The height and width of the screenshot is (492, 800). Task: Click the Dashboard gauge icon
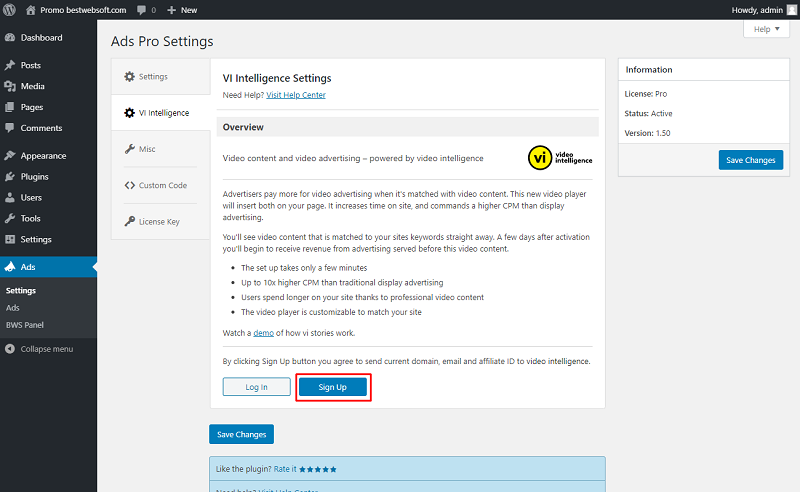[x=10, y=38]
